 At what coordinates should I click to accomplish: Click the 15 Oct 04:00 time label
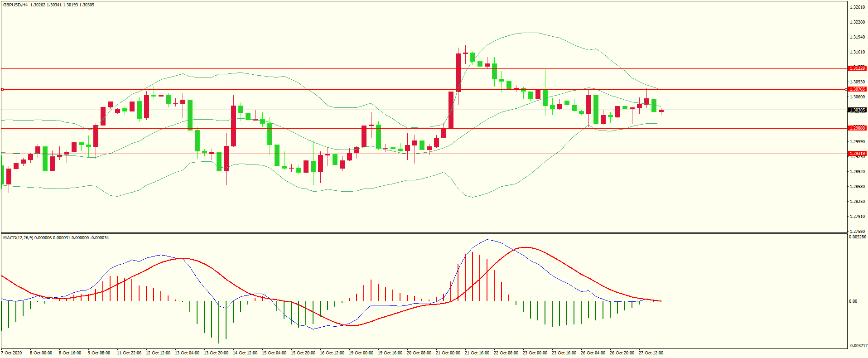pos(274,353)
